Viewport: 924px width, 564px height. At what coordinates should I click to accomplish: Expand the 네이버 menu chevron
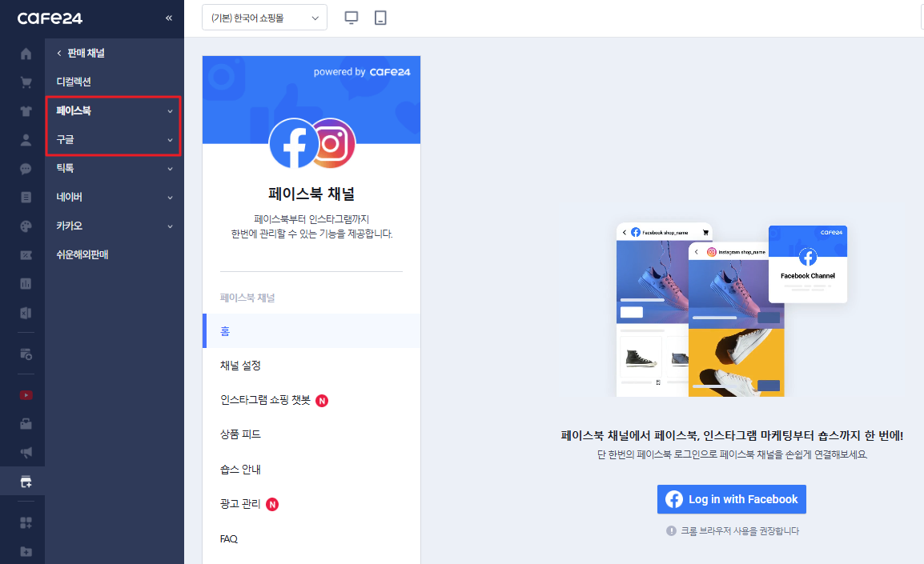click(x=171, y=198)
